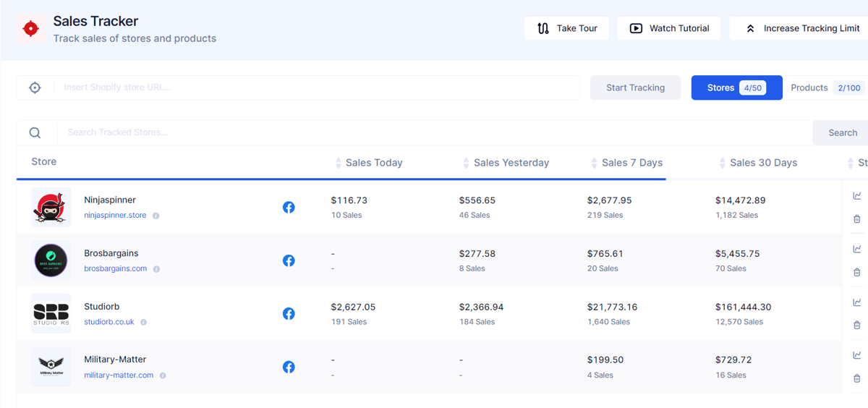The height and width of the screenshot is (408, 868).
Task: Click the Store column header
Action: click(x=44, y=162)
